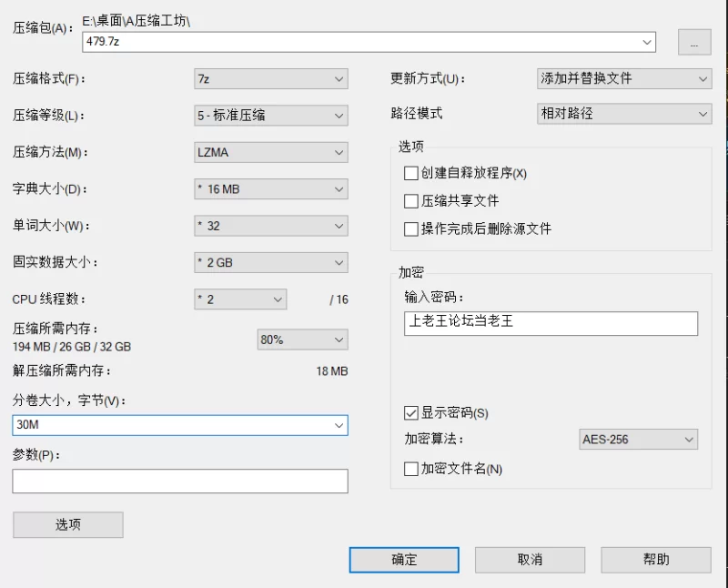This screenshot has width=728, height=588.
Task: Open the archive name 479.7z dropdown
Action: click(x=646, y=42)
